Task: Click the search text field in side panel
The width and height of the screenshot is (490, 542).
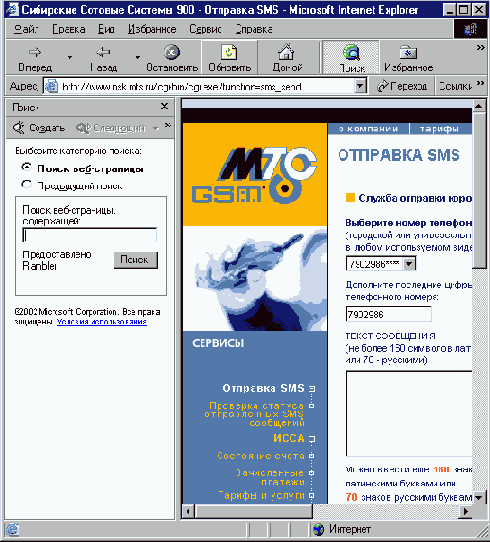Action: click(89, 235)
